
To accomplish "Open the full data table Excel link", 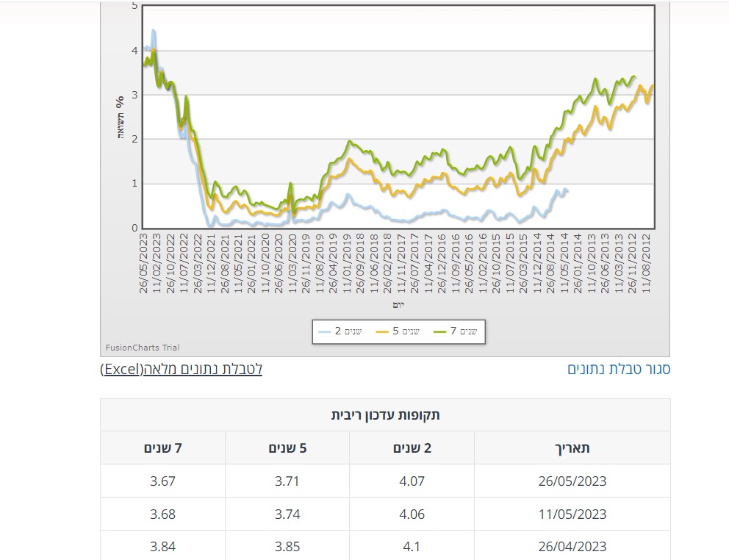I will (x=182, y=370).
